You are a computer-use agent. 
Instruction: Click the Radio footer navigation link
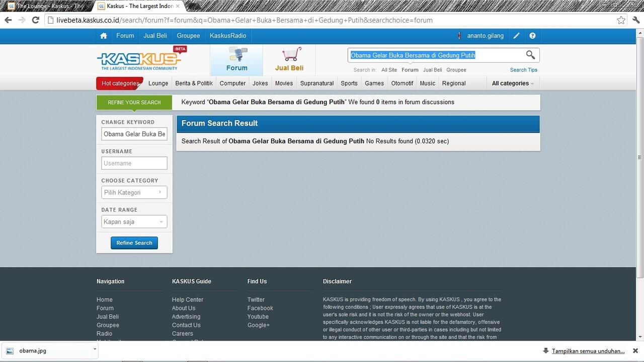point(105,334)
